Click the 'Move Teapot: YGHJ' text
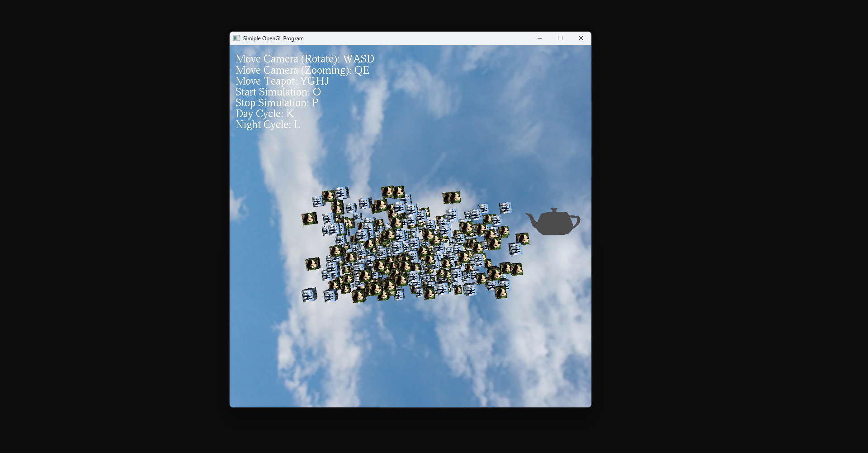 [282, 81]
